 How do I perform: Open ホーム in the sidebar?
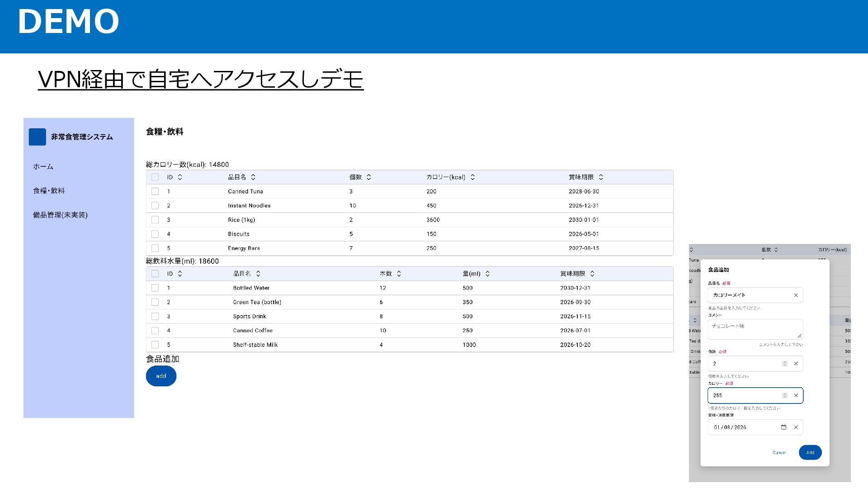(x=43, y=167)
